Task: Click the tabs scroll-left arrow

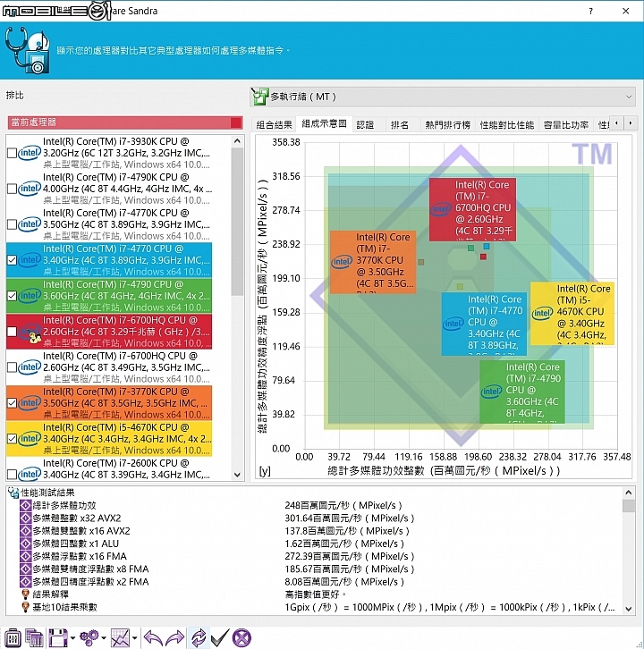Action: click(x=617, y=123)
